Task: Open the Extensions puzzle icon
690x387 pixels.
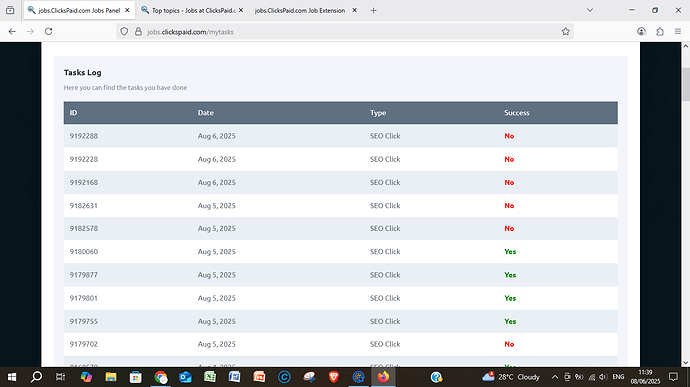Action: point(660,31)
